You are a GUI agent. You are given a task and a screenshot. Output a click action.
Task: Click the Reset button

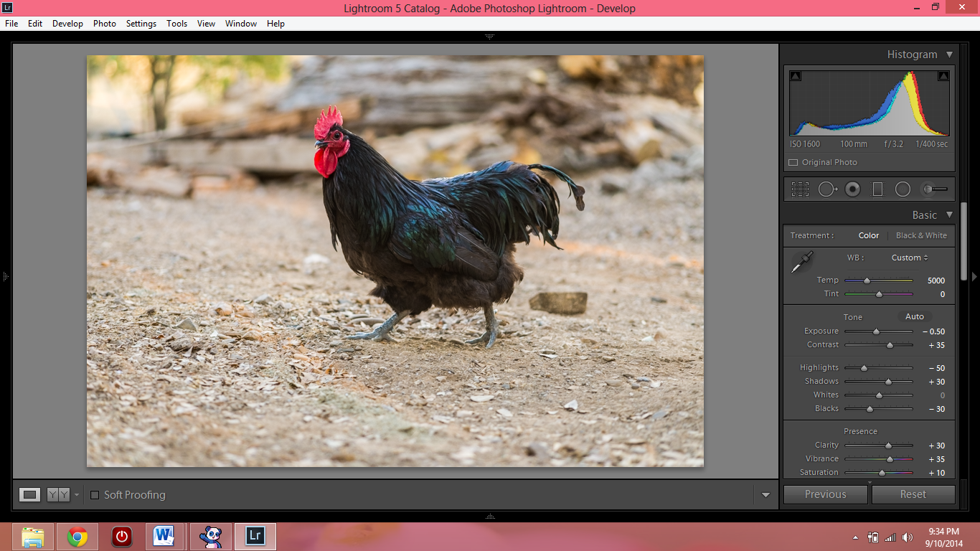pyautogui.click(x=913, y=494)
